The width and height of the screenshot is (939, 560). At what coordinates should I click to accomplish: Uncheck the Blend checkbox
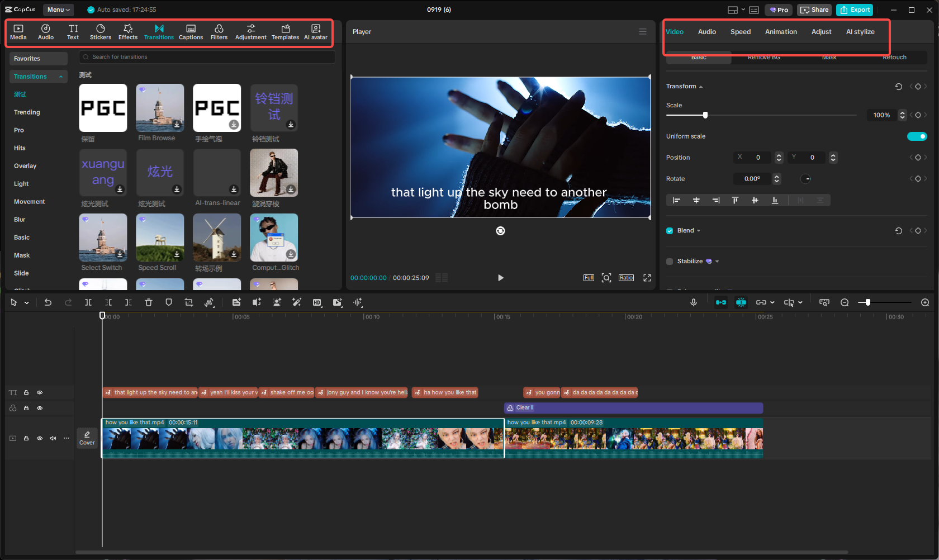click(x=670, y=231)
